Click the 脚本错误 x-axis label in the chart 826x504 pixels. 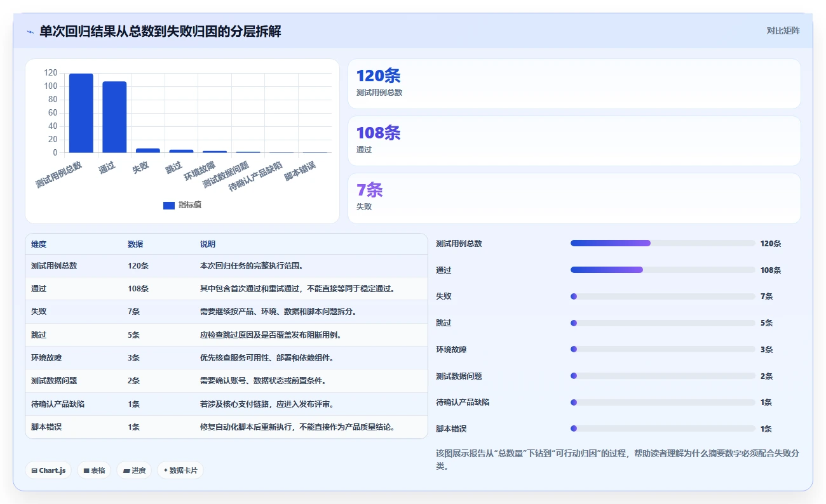pyautogui.click(x=300, y=172)
